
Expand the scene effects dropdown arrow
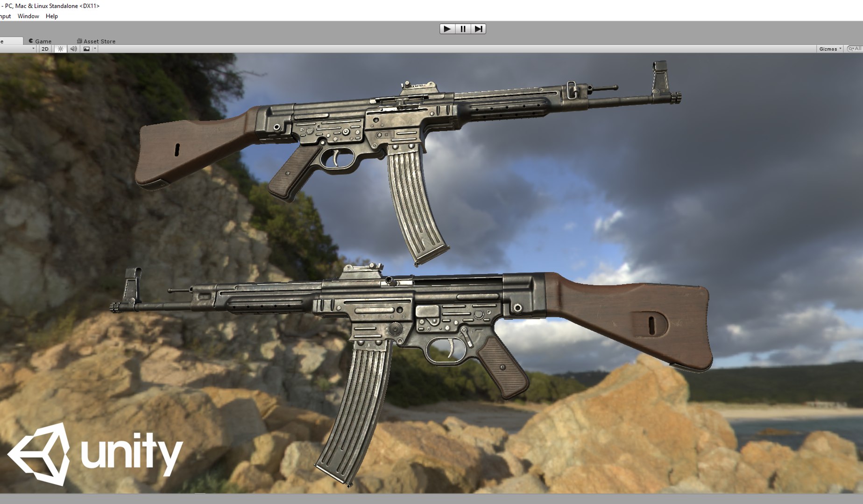95,49
